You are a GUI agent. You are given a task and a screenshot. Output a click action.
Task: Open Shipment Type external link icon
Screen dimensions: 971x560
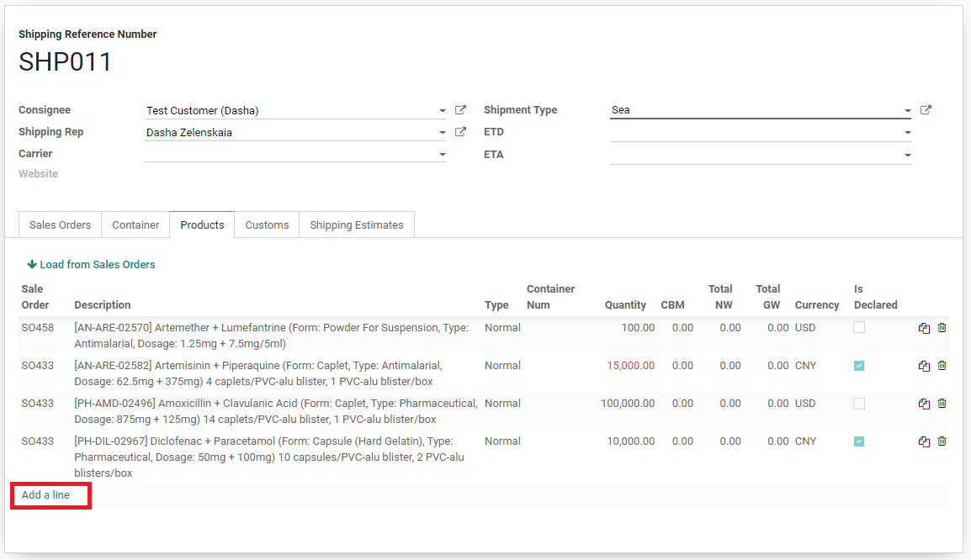tap(926, 110)
